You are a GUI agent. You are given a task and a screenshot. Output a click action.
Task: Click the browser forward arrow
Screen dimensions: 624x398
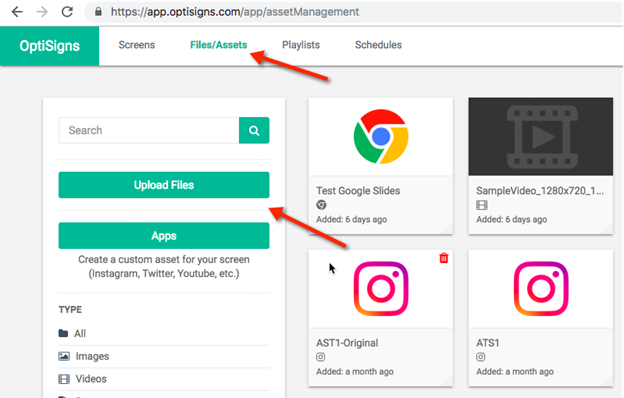coord(42,12)
